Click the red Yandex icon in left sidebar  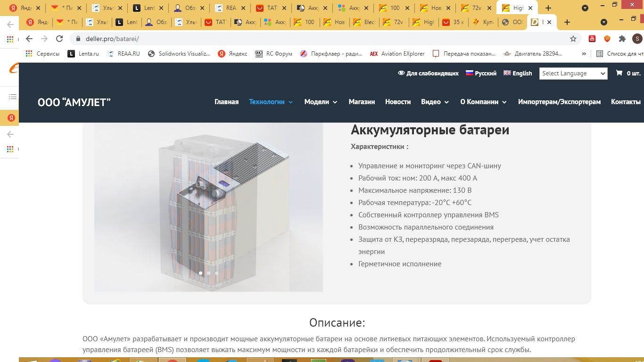[x=10, y=118]
